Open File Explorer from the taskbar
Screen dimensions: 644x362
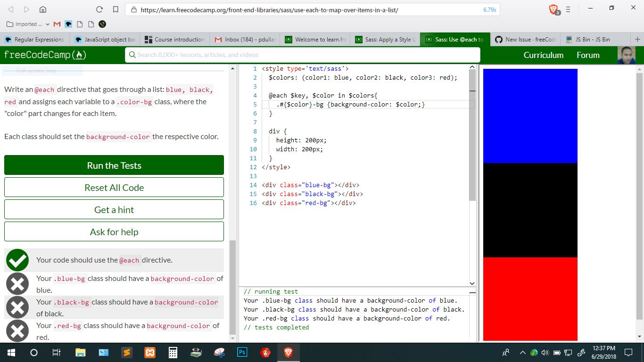tap(80, 352)
